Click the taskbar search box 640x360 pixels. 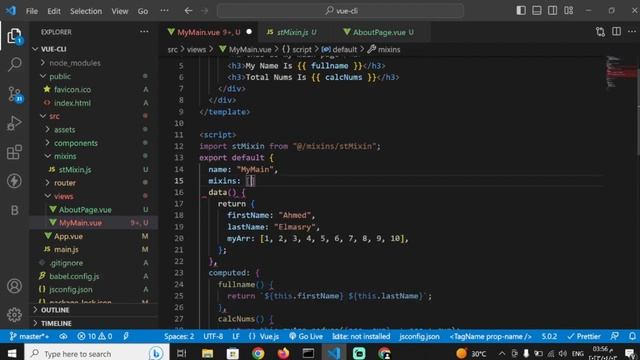97,353
